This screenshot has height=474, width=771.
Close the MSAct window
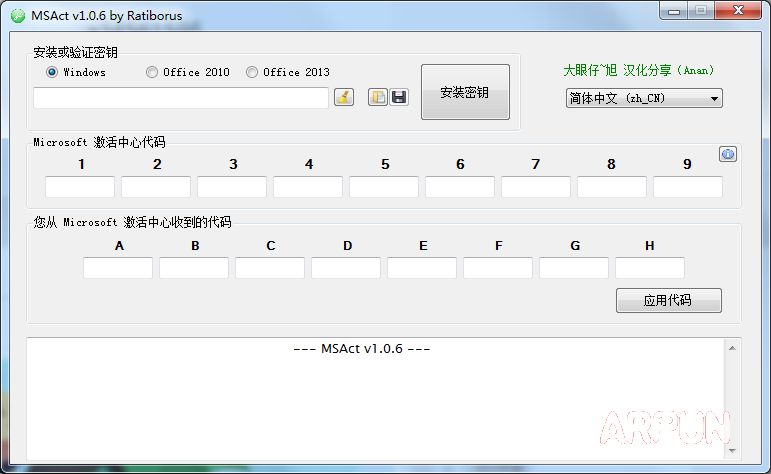coord(738,11)
